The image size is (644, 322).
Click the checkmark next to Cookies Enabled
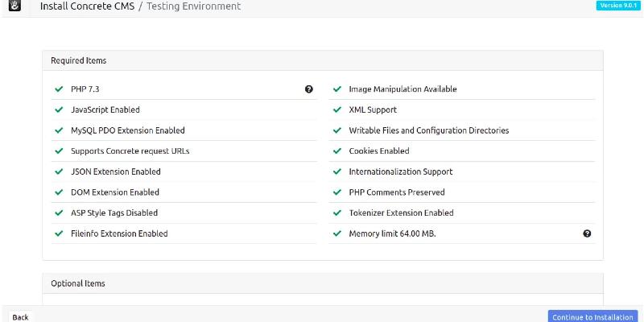(336, 151)
